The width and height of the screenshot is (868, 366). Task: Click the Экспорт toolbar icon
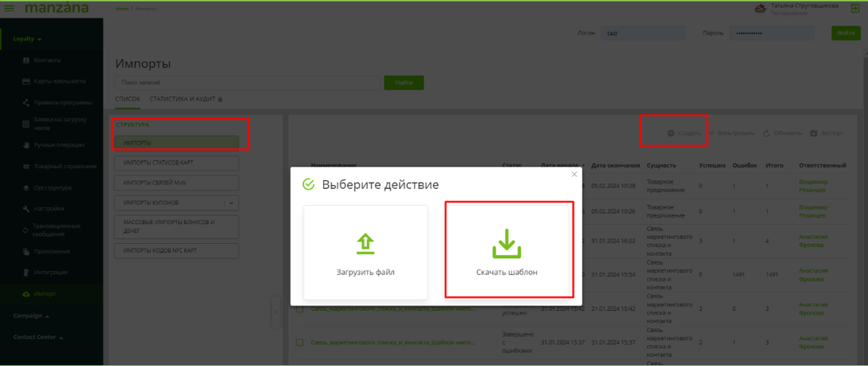click(x=814, y=132)
